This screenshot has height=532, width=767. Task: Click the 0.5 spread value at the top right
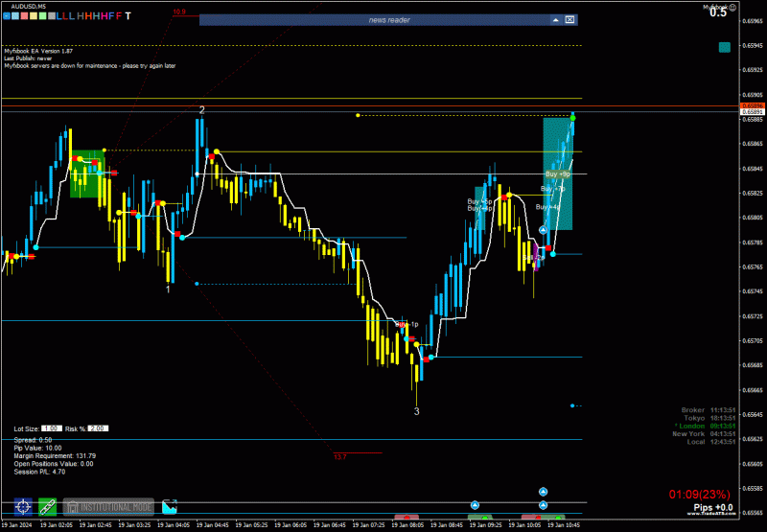pyautogui.click(x=718, y=13)
